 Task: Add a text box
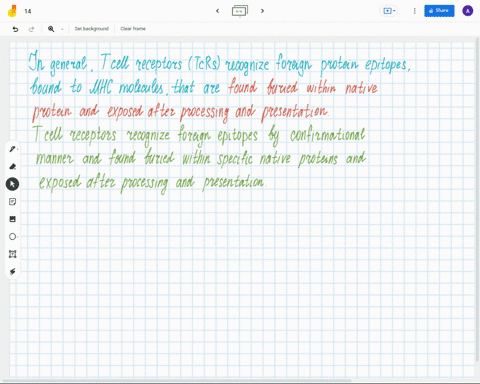click(x=12, y=254)
